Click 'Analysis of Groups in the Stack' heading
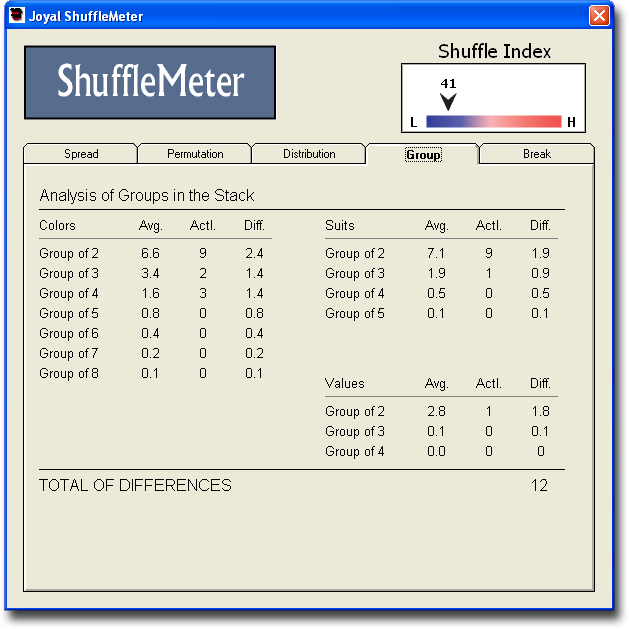This screenshot has height=629, width=629. [147, 196]
